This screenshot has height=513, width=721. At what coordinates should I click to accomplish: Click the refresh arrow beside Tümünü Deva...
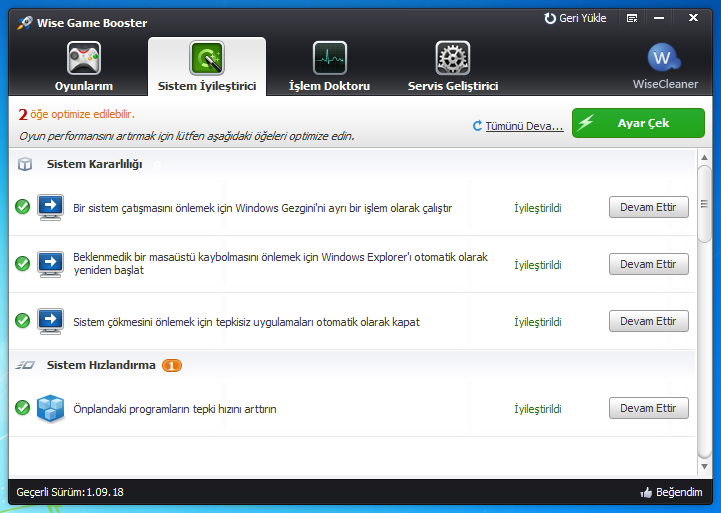pos(477,125)
